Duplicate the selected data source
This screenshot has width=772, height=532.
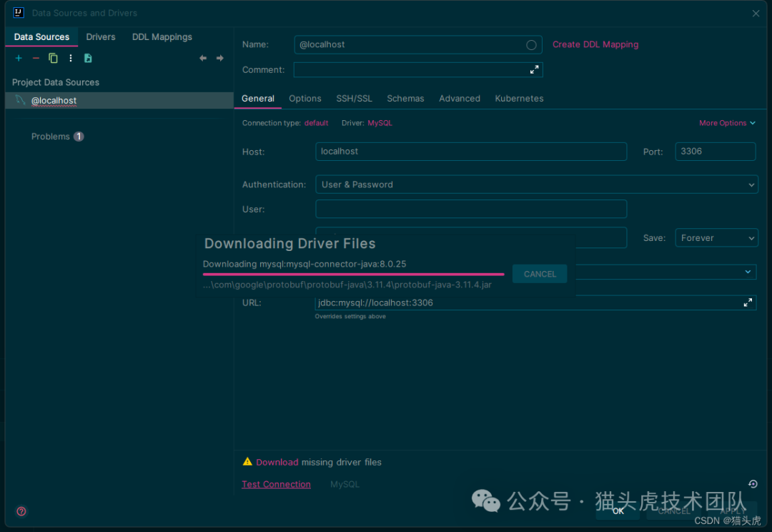53,58
